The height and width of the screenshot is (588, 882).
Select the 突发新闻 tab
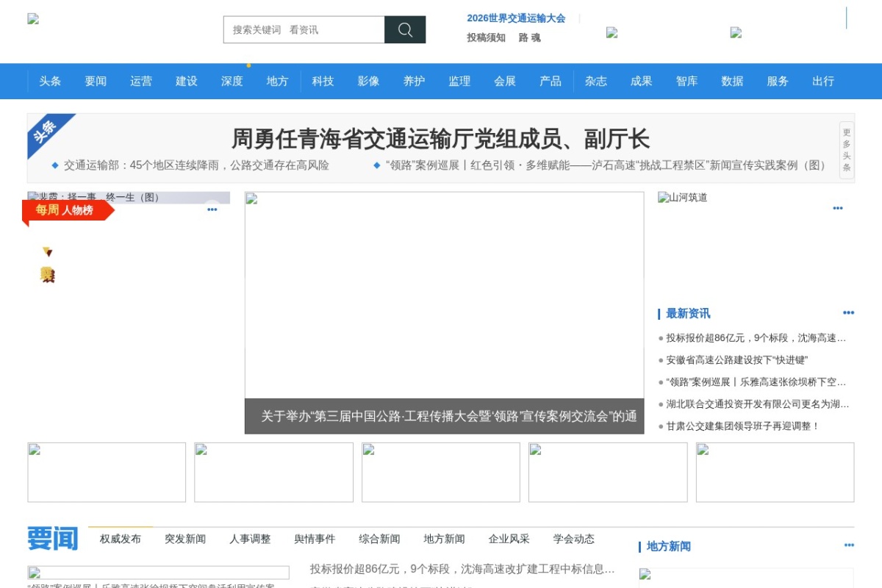(185, 539)
